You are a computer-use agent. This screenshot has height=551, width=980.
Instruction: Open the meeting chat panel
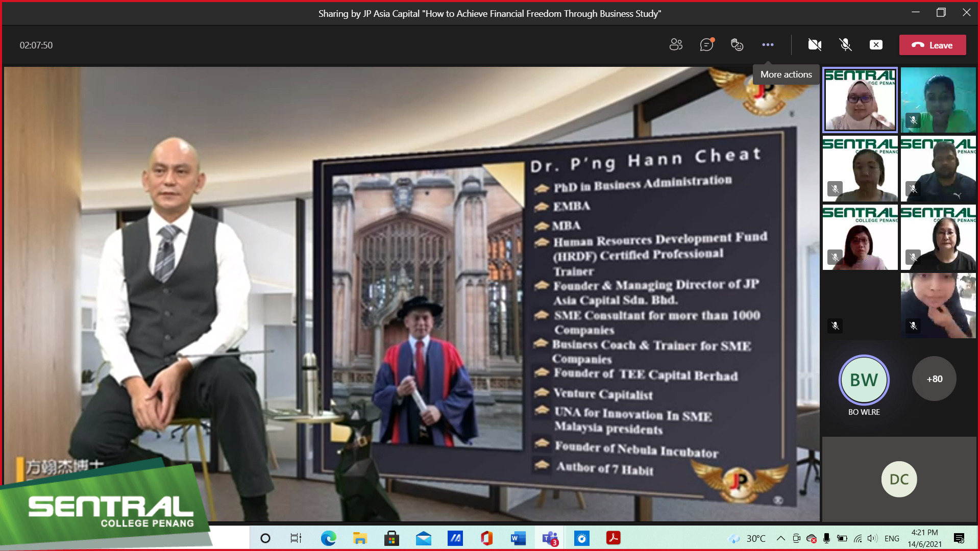pyautogui.click(x=706, y=45)
